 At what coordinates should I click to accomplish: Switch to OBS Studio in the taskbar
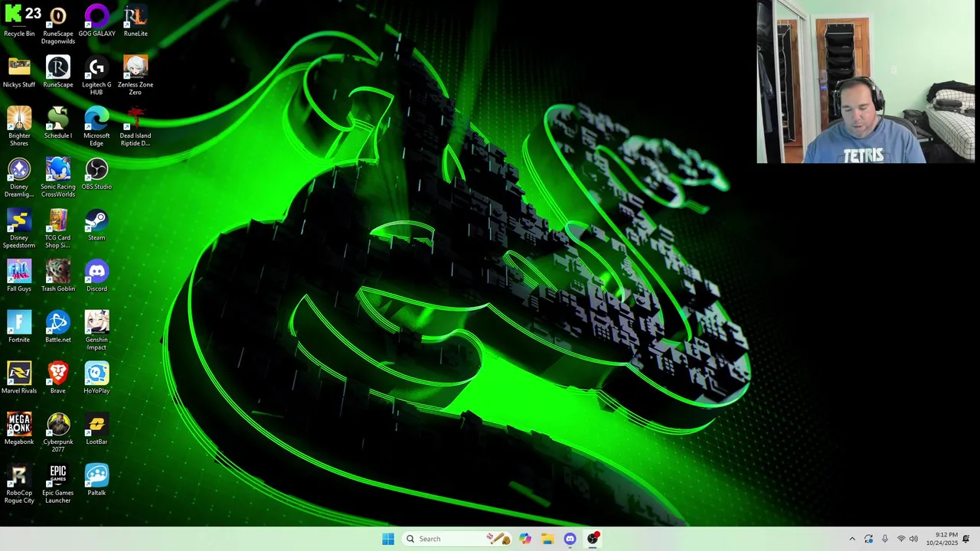click(x=593, y=539)
